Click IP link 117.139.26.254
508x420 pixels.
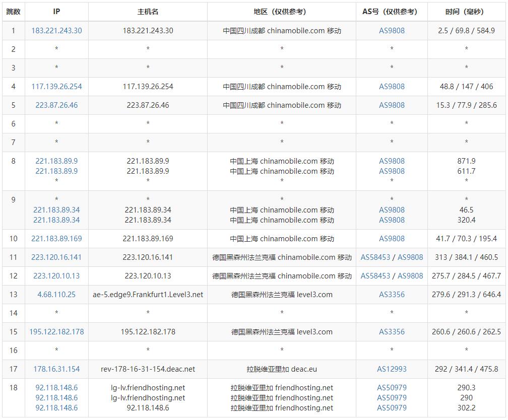pyautogui.click(x=56, y=87)
